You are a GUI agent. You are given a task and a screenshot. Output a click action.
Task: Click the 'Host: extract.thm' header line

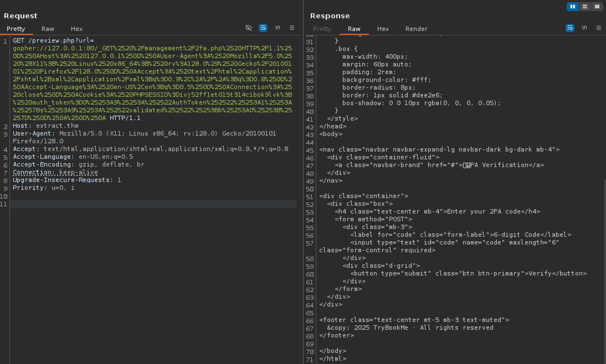click(46, 126)
